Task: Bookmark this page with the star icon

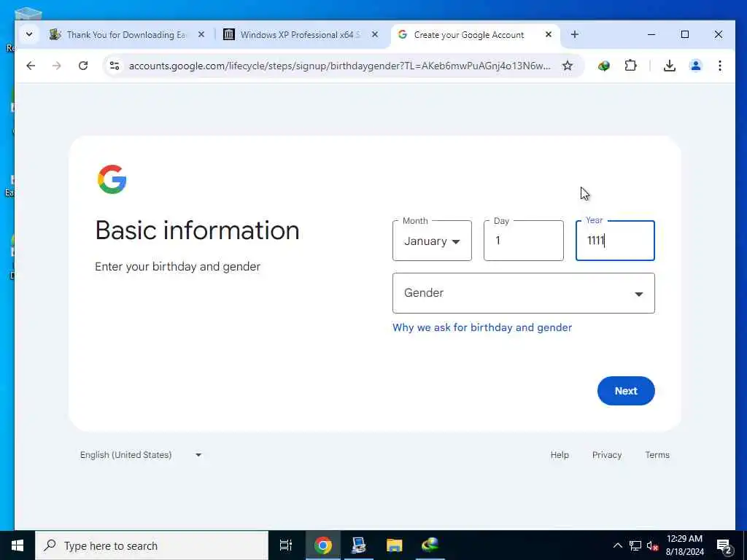Action: pyautogui.click(x=567, y=66)
